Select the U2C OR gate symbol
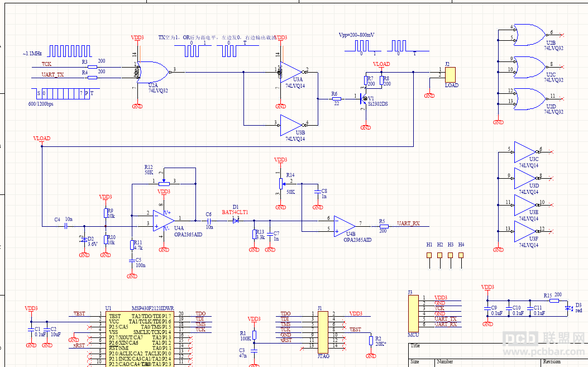This screenshot has width=588, height=367. point(529,67)
